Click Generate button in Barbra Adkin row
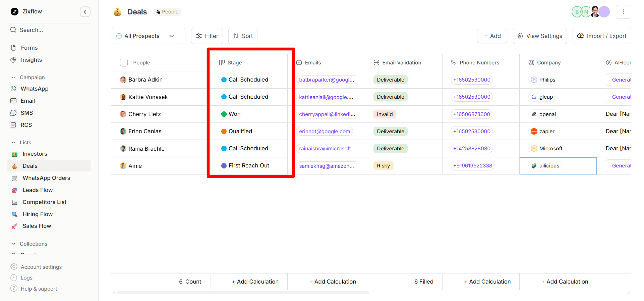 point(619,80)
